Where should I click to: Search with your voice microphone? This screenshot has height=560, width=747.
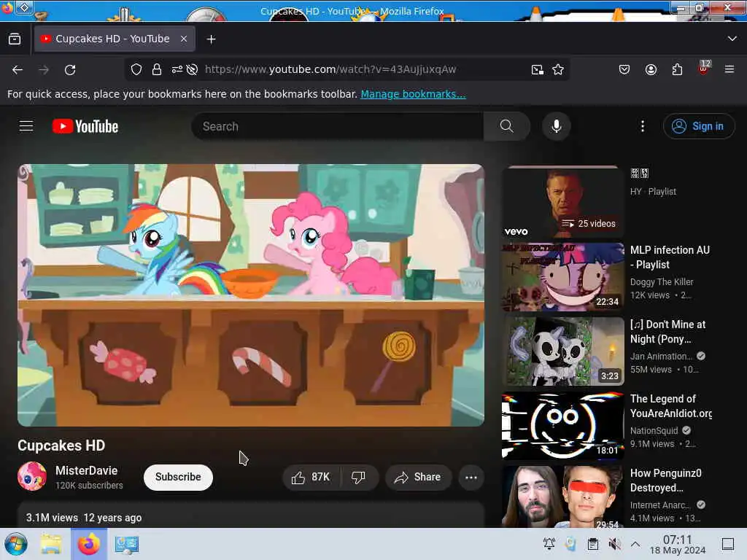pos(557,126)
